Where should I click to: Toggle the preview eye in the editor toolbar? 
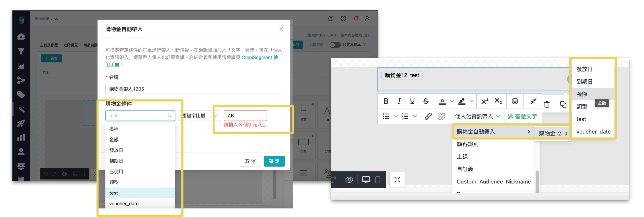tap(349, 179)
